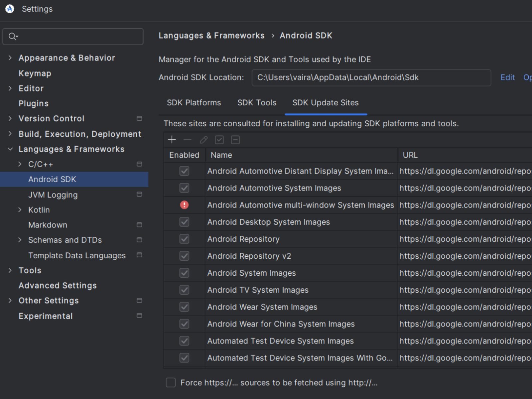The width and height of the screenshot is (532, 399).
Task: Sort table by Enabled column header
Action: click(x=184, y=155)
